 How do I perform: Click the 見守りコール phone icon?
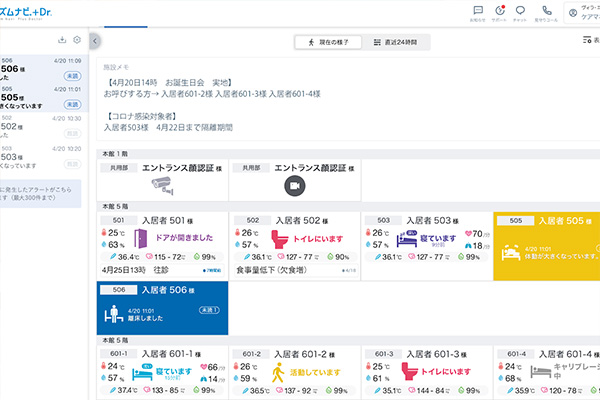click(x=545, y=12)
